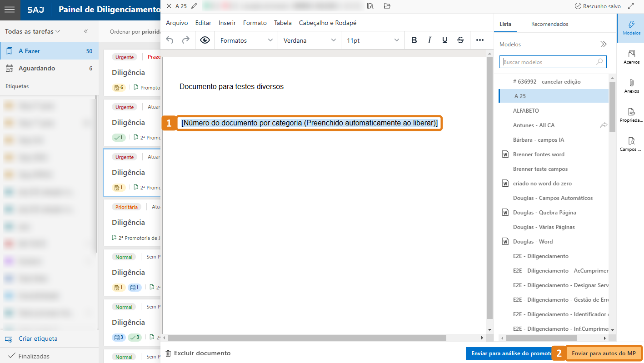Open the Acervos panel
Screen dimensions: 644x363
[632, 57]
